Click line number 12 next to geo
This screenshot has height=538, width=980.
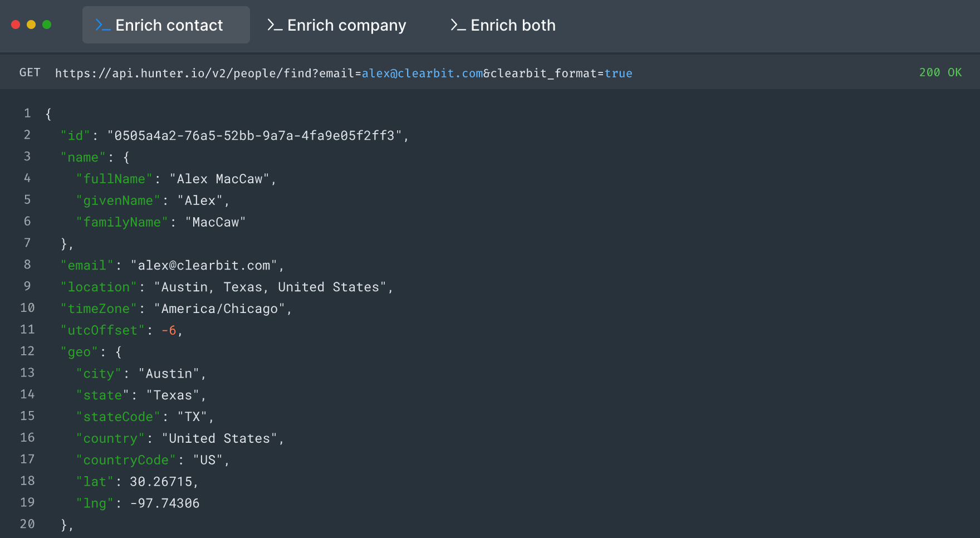point(27,351)
